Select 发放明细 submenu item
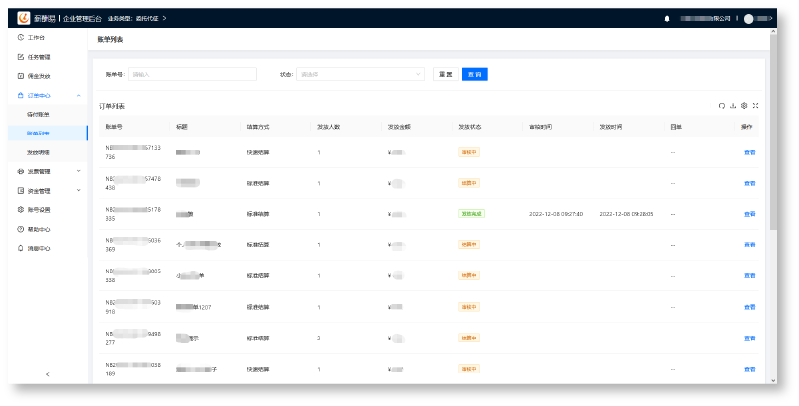 pyautogui.click(x=38, y=152)
